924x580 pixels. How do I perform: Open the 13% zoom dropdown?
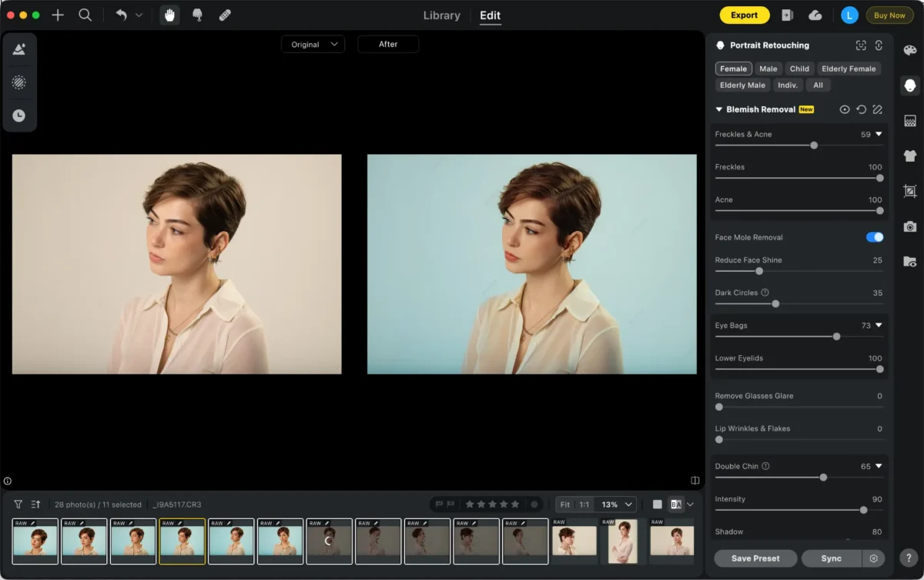(x=616, y=505)
